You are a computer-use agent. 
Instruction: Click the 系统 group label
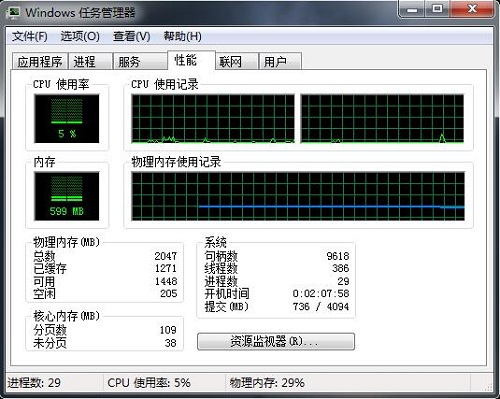(215, 242)
